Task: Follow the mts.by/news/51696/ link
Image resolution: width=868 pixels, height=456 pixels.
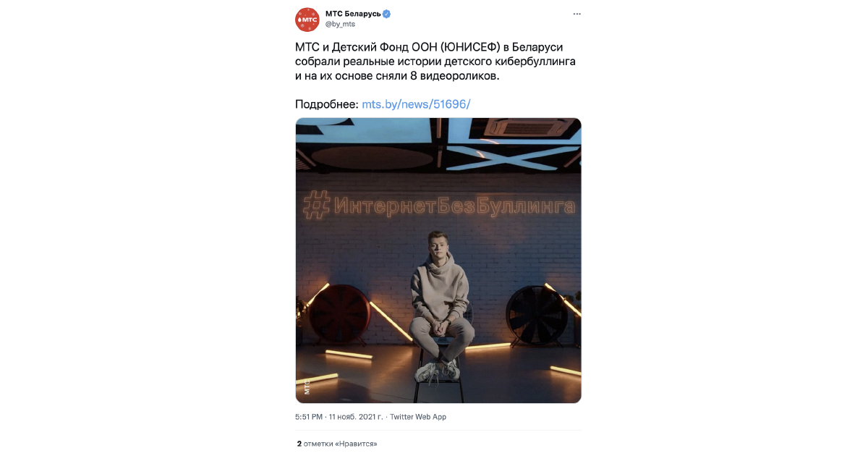Action: [416, 104]
